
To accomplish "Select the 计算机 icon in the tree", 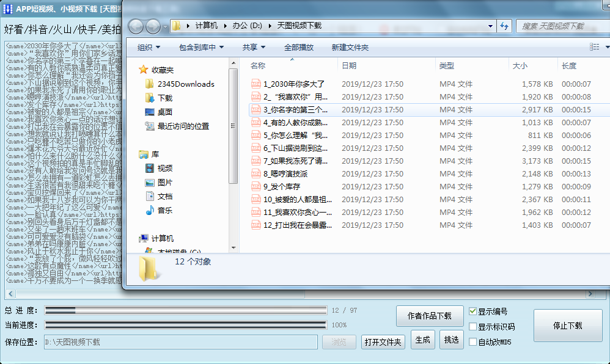I will tap(144, 238).
